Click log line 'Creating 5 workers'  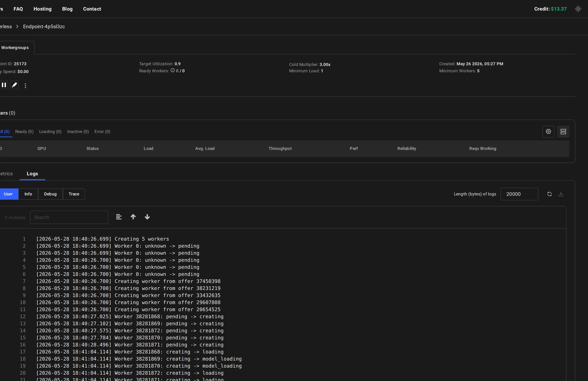click(x=103, y=239)
